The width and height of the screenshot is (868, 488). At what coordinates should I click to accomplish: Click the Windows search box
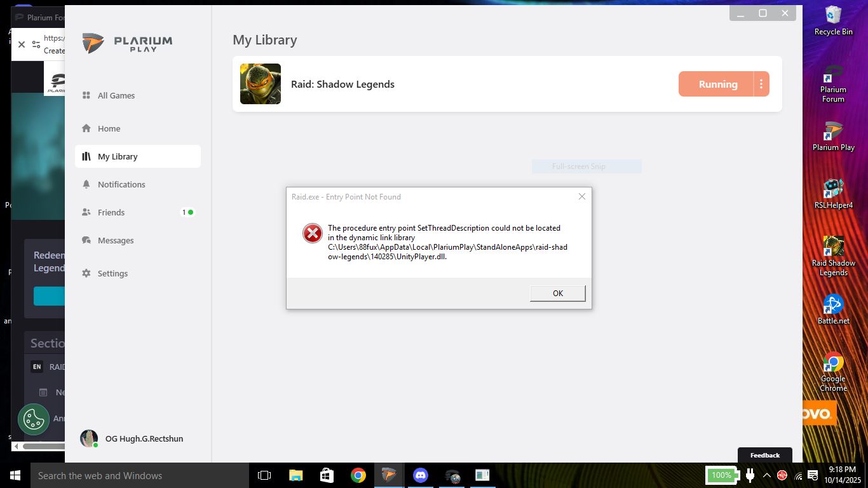140,475
